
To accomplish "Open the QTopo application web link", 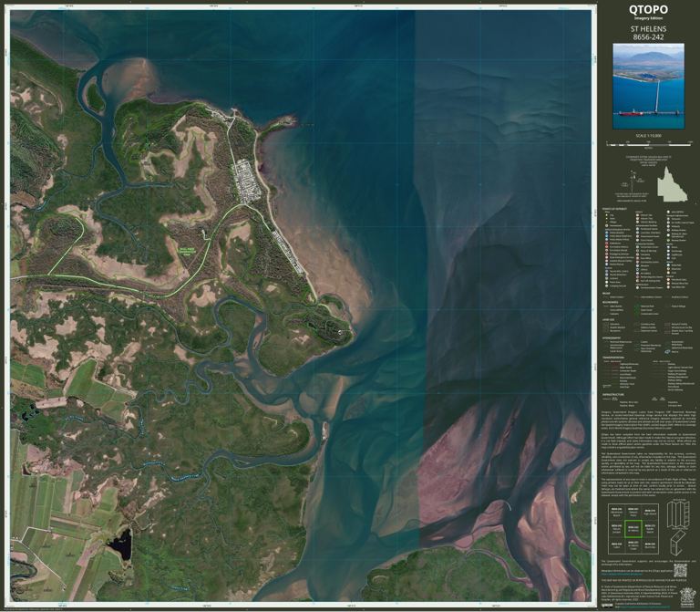I will (x=622, y=574).
